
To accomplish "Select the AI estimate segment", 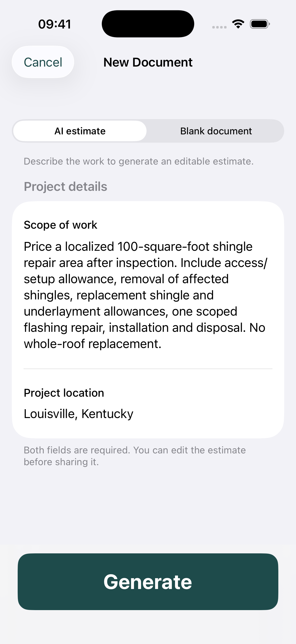I will (80, 131).
